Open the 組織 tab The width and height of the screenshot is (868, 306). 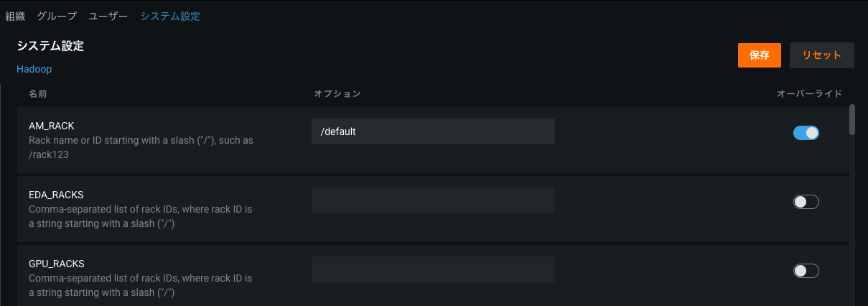(15, 17)
